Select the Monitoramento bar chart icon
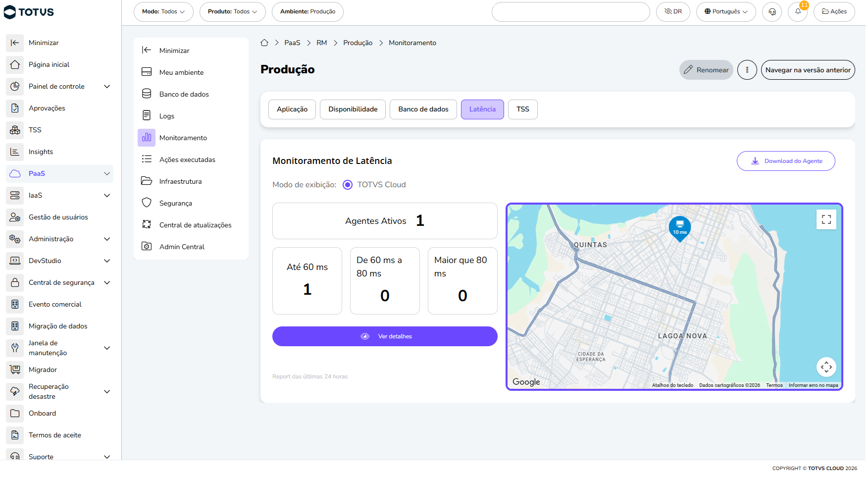The image size is (868, 477). pyautogui.click(x=147, y=138)
